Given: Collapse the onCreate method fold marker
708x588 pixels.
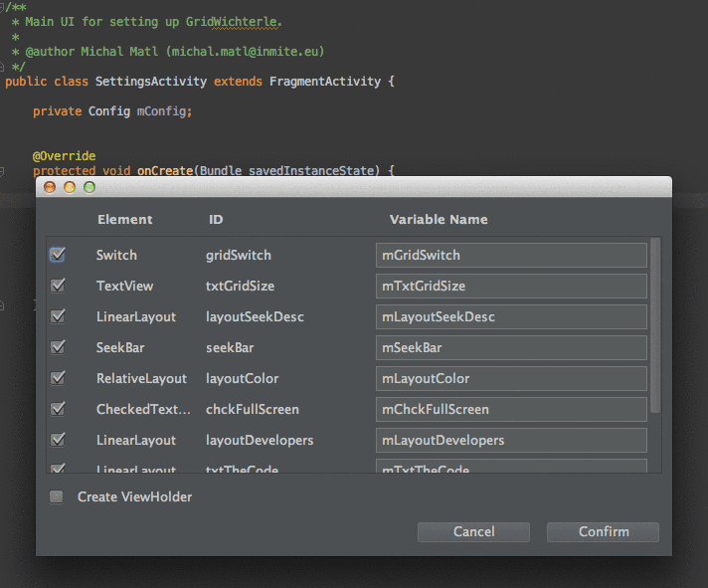Looking at the screenshot, I should click(x=3, y=171).
